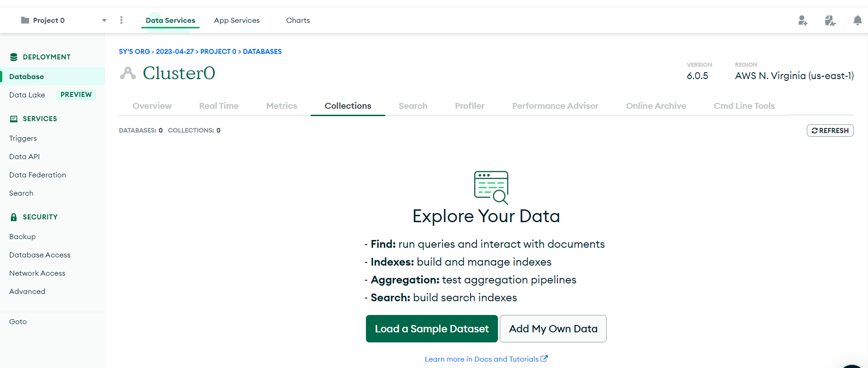This screenshot has width=868, height=368.
Task: Open the Profiler tab
Action: coord(470,106)
